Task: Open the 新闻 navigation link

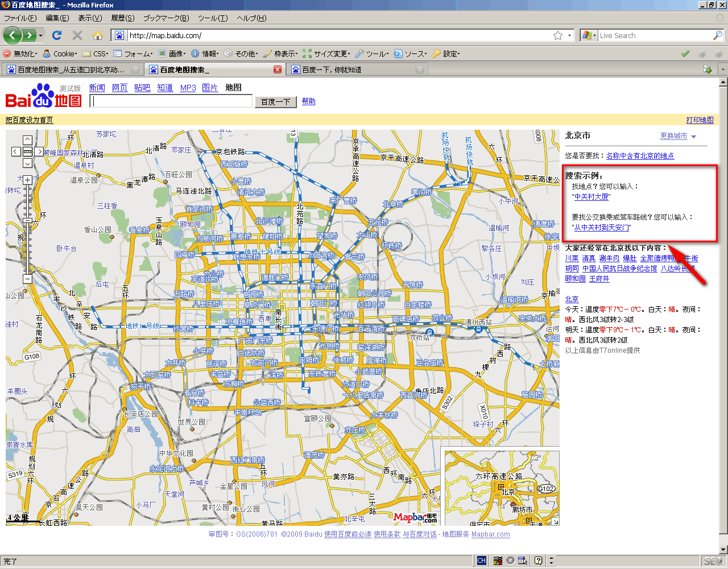Action: pyautogui.click(x=97, y=88)
